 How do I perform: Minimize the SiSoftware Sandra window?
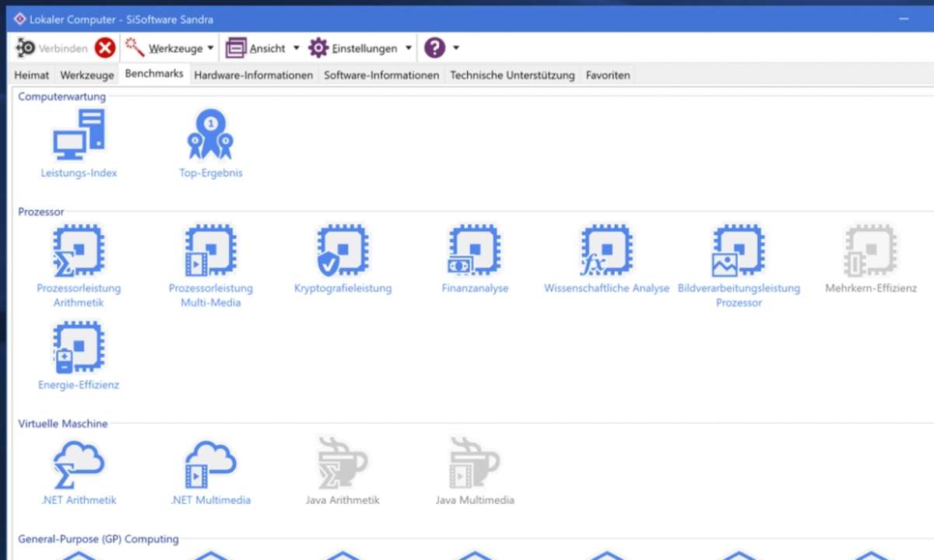coord(905,19)
